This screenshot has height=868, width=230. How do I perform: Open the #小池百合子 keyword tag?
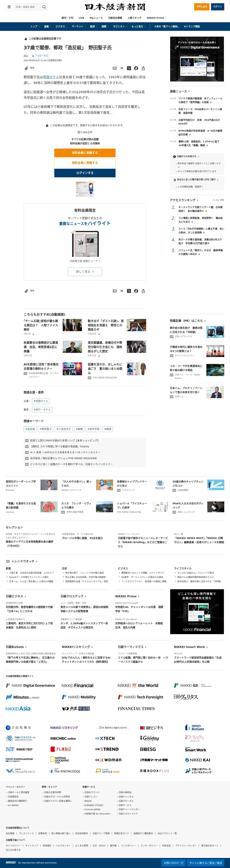click(x=64, y=429)
